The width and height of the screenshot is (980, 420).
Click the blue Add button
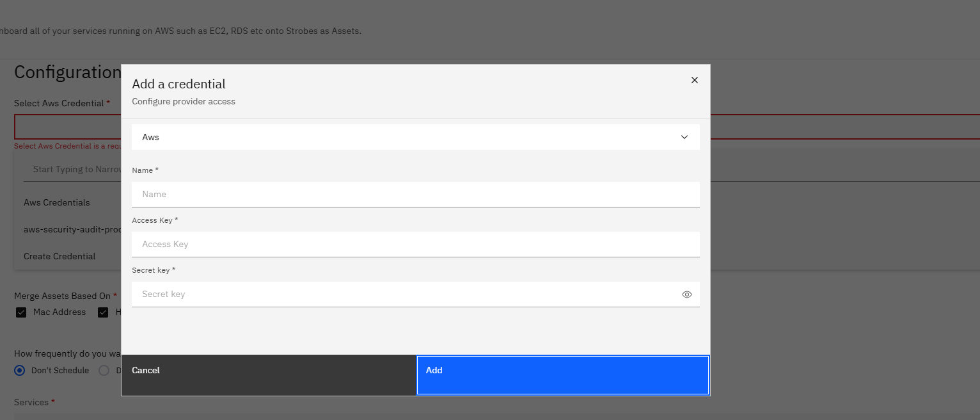click(563, 375)
